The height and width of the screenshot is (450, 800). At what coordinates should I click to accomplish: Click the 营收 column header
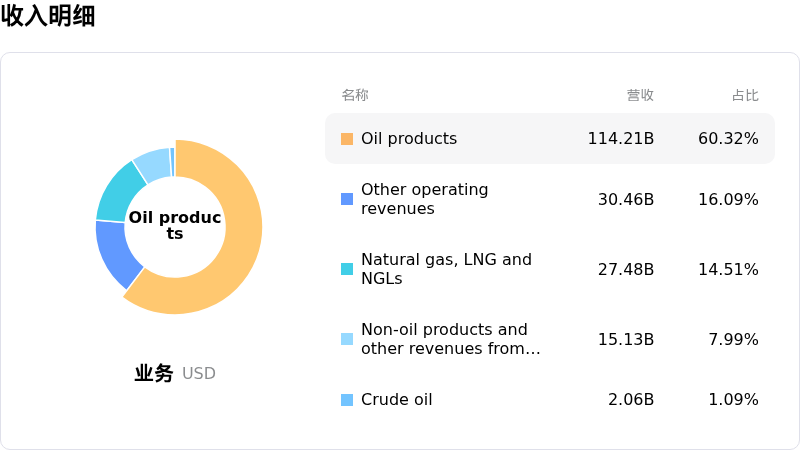tap(640, 95)
